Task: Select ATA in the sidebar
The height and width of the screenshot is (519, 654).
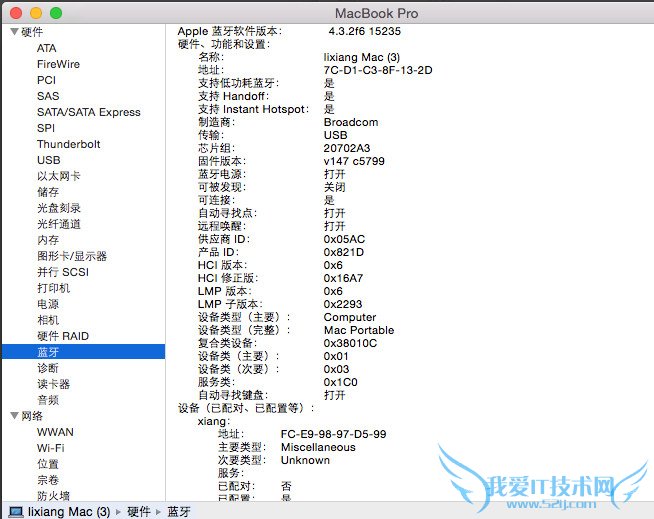Action: pos(46,48)
